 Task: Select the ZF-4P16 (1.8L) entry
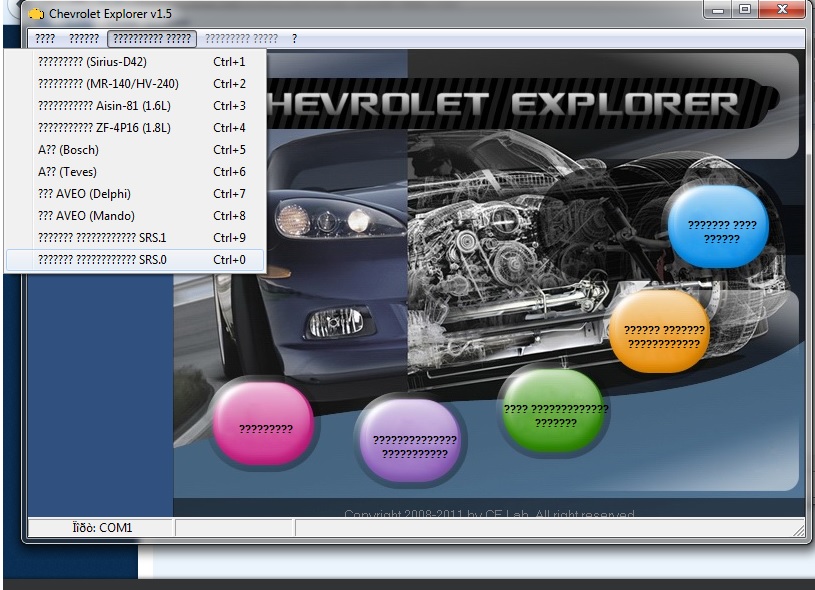pyautogui.click(x=135, y=128)
